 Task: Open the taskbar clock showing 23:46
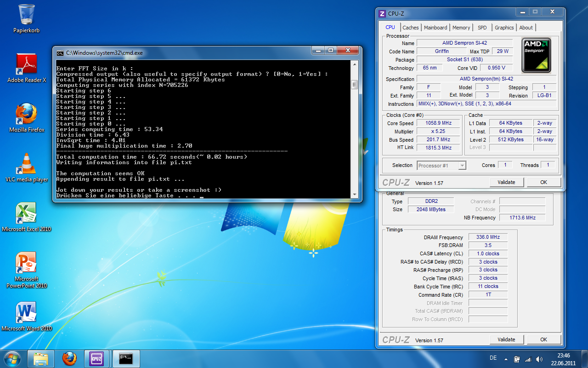(x=563, y=359)
